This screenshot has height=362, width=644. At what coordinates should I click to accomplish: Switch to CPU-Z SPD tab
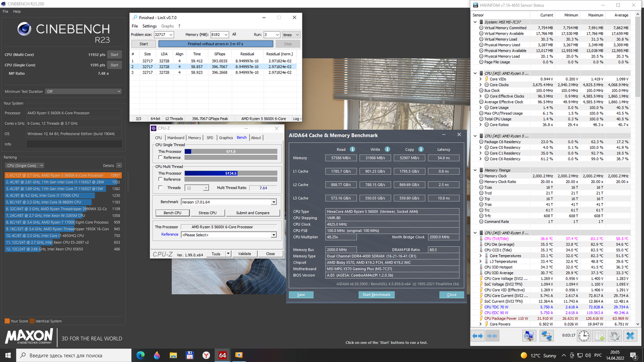(210, 138)
